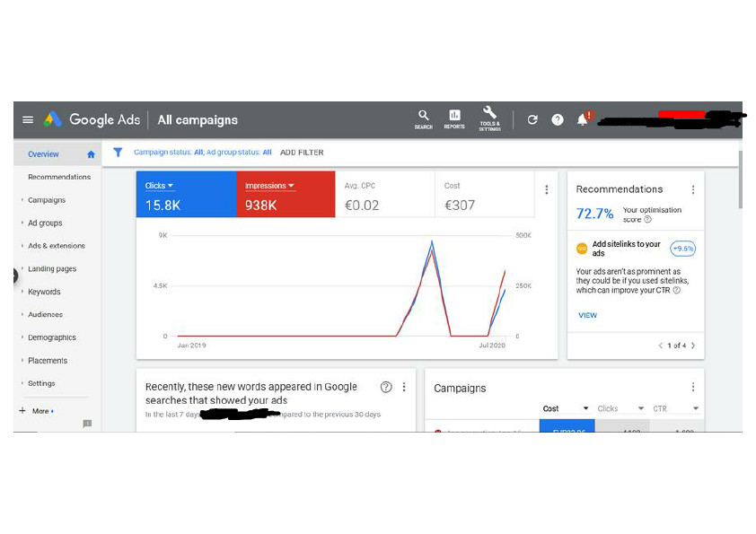Select the Avg. CPC metric tile
756x534 pixels.
coord(385,194)
